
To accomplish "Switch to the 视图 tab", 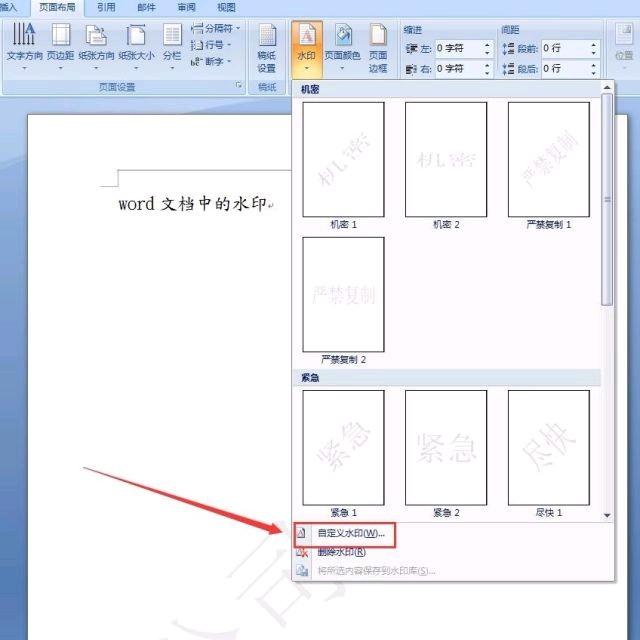I will [226, 7].
